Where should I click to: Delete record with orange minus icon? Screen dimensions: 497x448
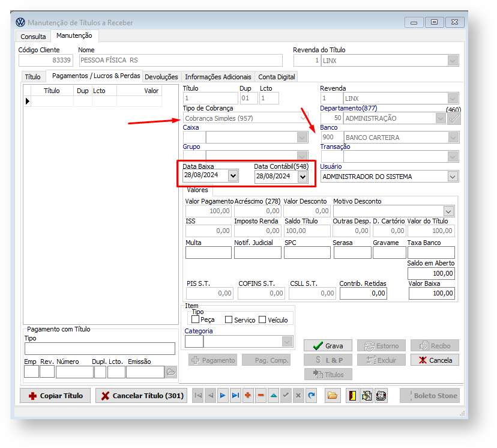tap(261, 395)
